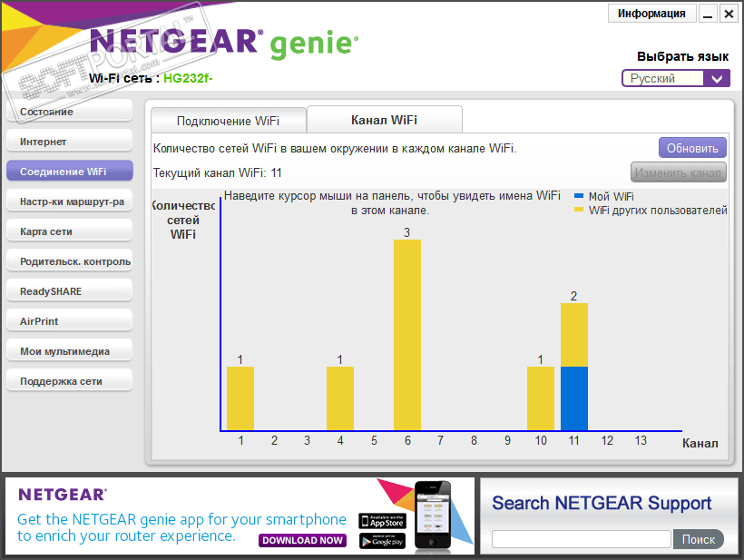
Task: Open the AirPrint section
Action: 69,320
